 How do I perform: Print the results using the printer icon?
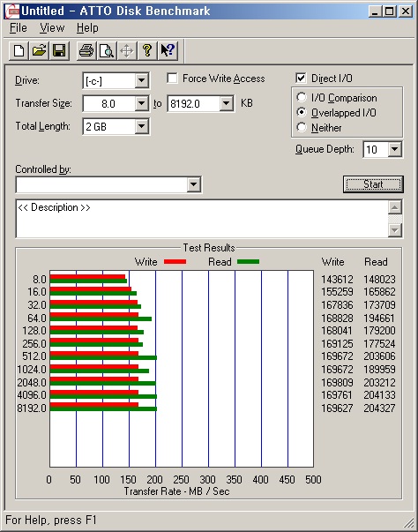86,51
